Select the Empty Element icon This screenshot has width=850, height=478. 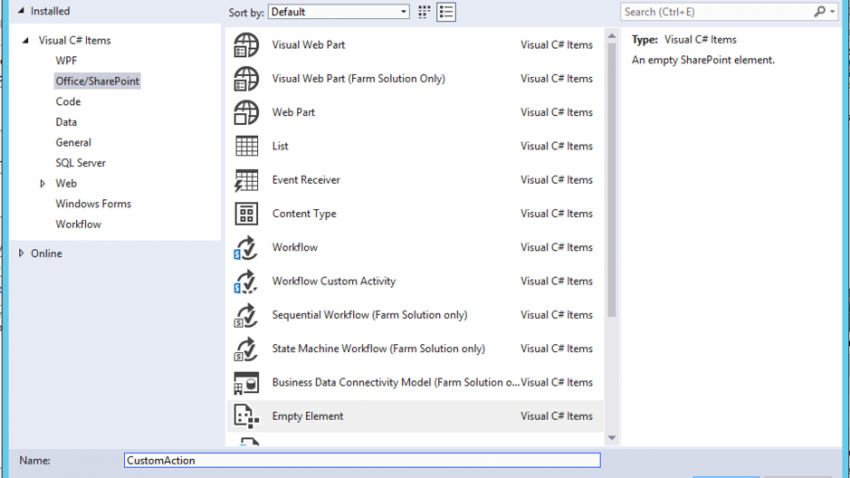click(x=246, y=416)
